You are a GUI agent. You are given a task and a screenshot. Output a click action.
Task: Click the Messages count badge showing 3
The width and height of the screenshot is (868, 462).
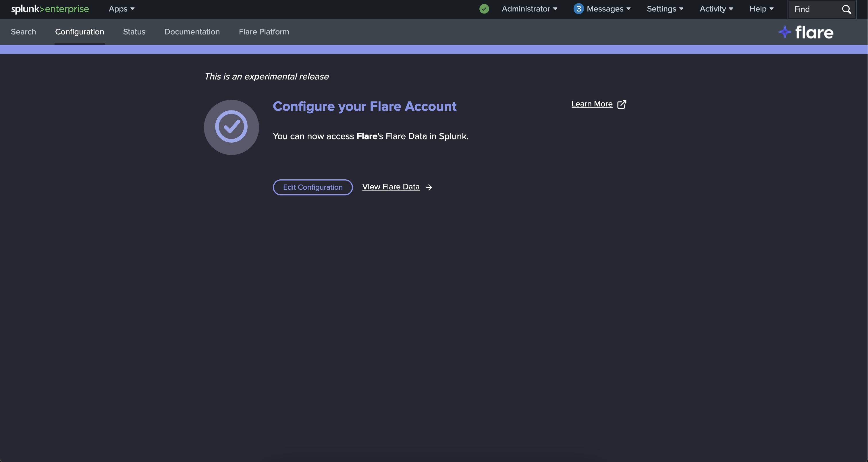tap(578, 9)
